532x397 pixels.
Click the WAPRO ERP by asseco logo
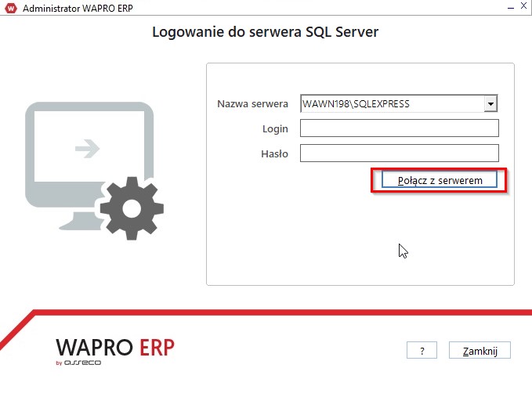115,352
